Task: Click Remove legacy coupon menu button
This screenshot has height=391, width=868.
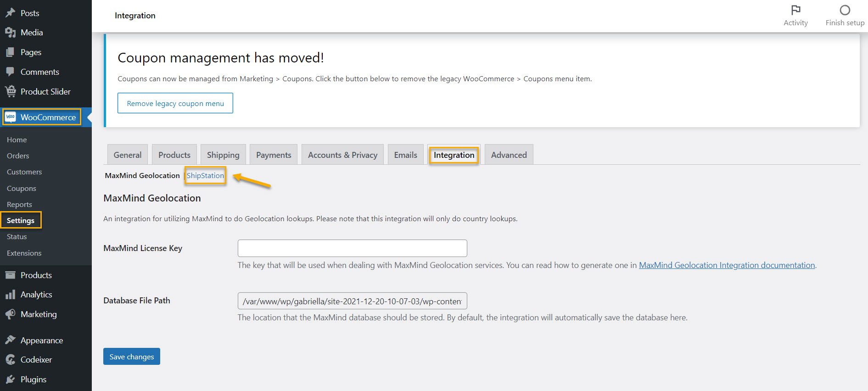Action: pos(175,103)
